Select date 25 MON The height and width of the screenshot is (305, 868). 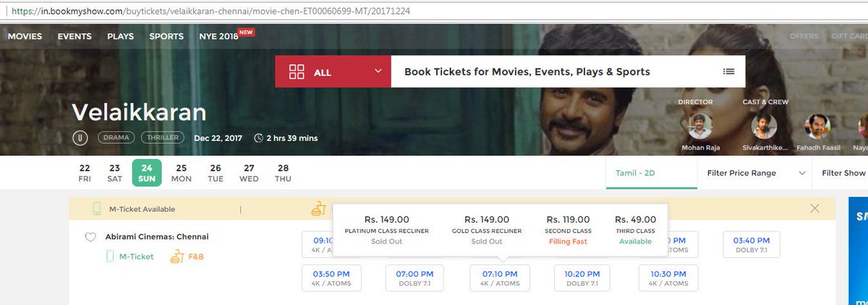tap(181, 173)
